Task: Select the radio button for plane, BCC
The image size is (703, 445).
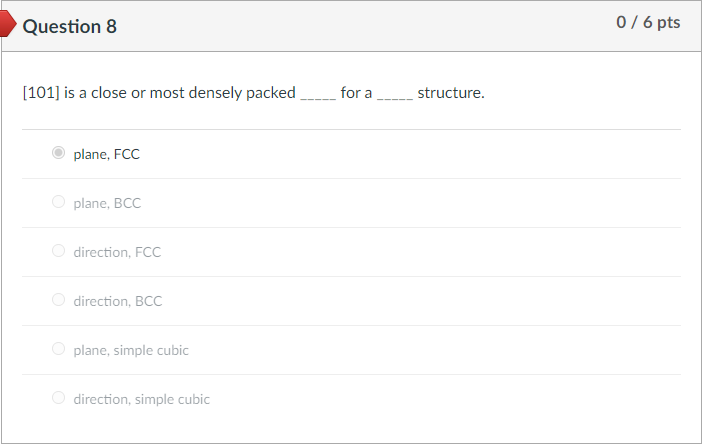Action: click(x=59, y=203)
